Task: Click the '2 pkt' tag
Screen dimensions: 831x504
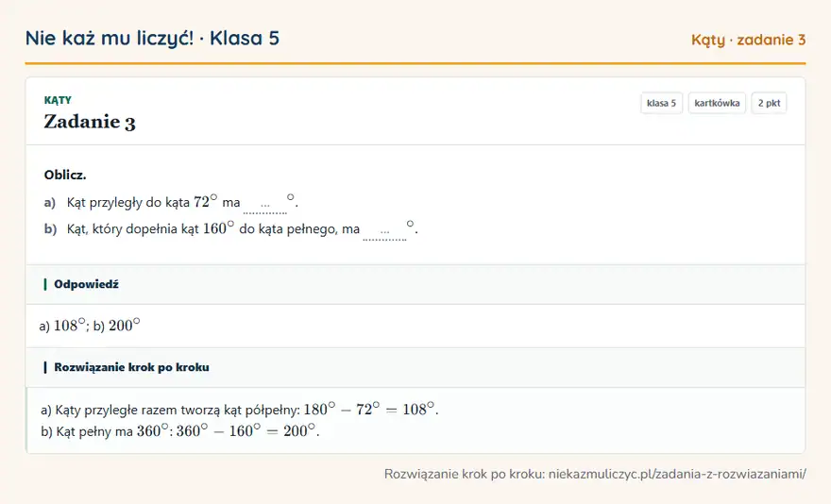Action: click(x=769, y=103)
